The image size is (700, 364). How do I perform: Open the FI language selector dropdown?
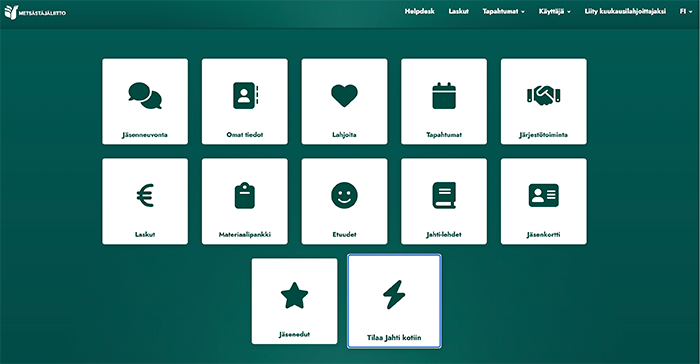[686, 11]
